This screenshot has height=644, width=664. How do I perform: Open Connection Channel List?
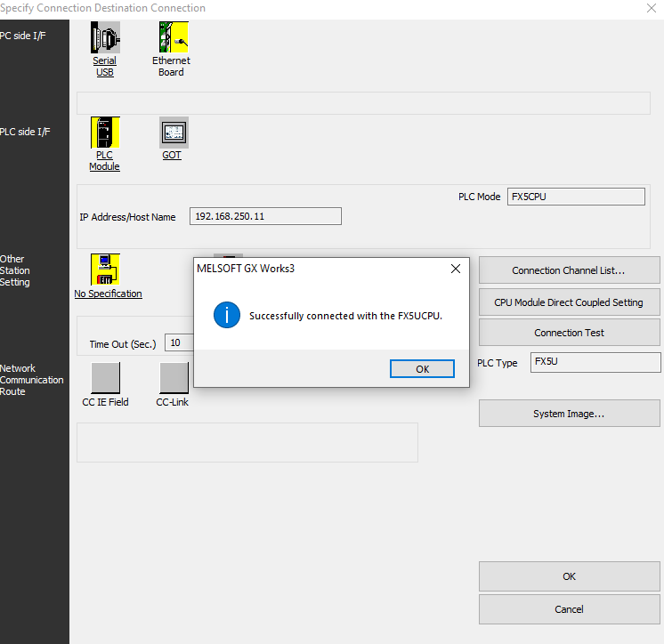569,270
